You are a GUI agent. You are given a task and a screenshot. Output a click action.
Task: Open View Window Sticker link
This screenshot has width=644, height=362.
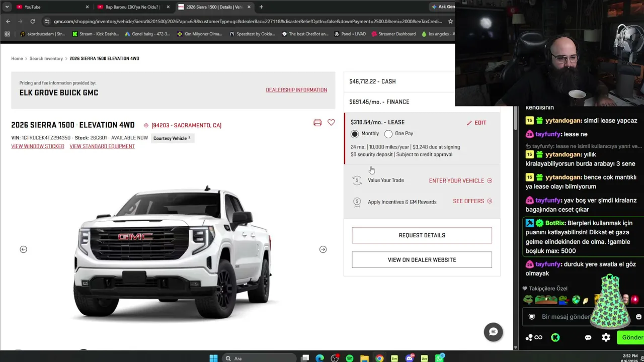tap(38, 146)
